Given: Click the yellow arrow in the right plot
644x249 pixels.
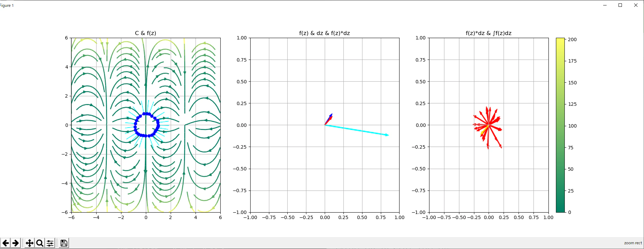Looking at the screenshot, I should pos(485,130).
